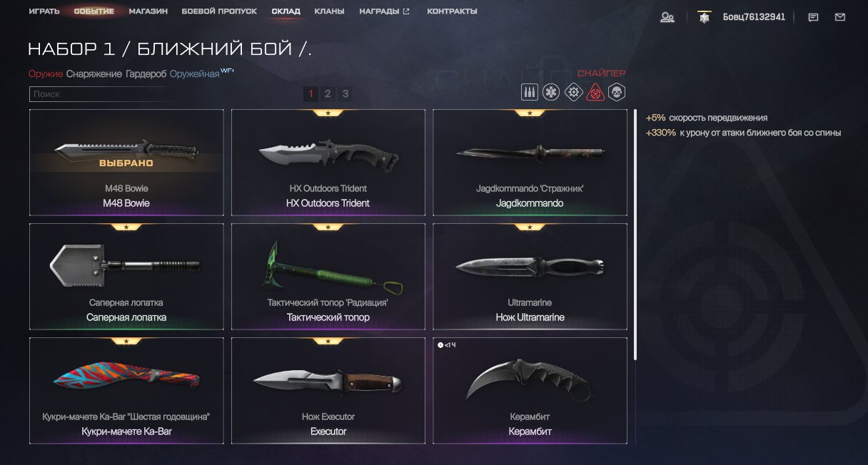868x465 pixels.
Task: Open the mail envelope icon
Action: coord(839,17)
